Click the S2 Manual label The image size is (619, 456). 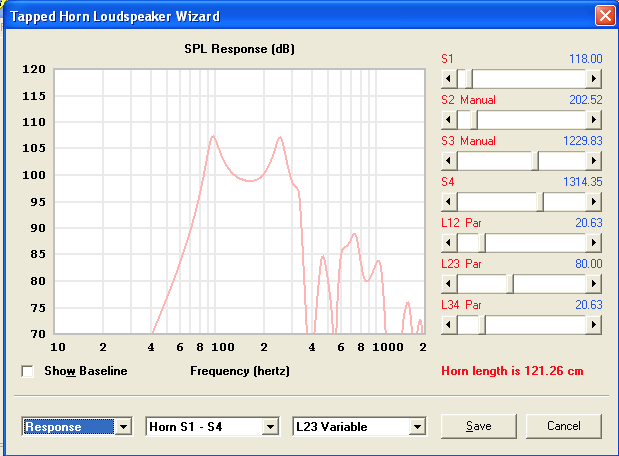pyautogui.click(x=468, y=100)
